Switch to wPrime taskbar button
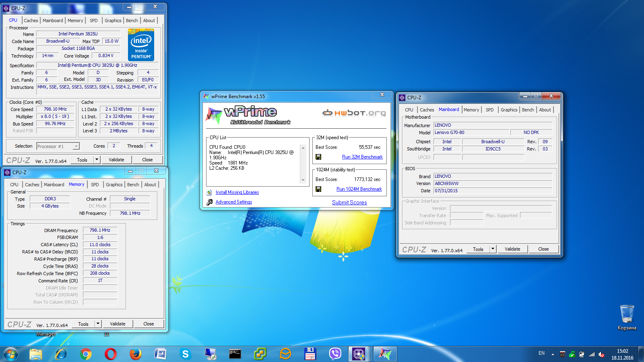The image size is (644, 362). 385,354
